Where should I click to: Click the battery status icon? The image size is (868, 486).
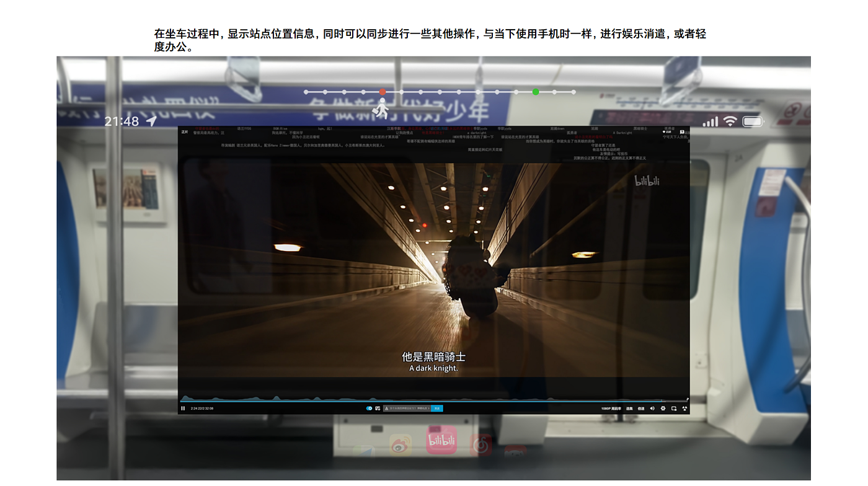point(753,122)
